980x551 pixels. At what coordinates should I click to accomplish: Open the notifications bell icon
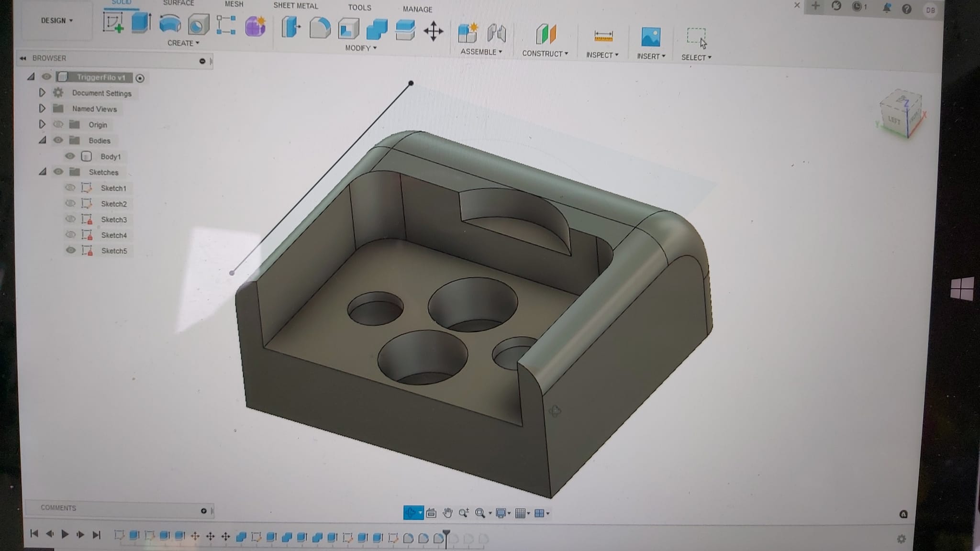(887, 8)
